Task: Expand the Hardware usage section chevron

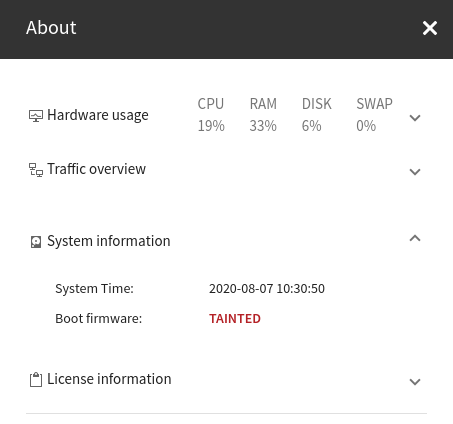Action: [x=415, y=118]
